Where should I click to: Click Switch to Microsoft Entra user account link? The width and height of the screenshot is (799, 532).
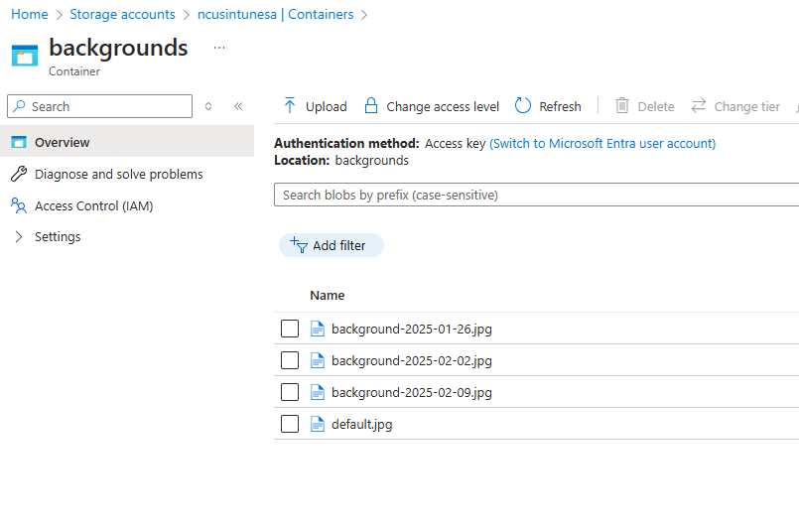coord(602,144)
